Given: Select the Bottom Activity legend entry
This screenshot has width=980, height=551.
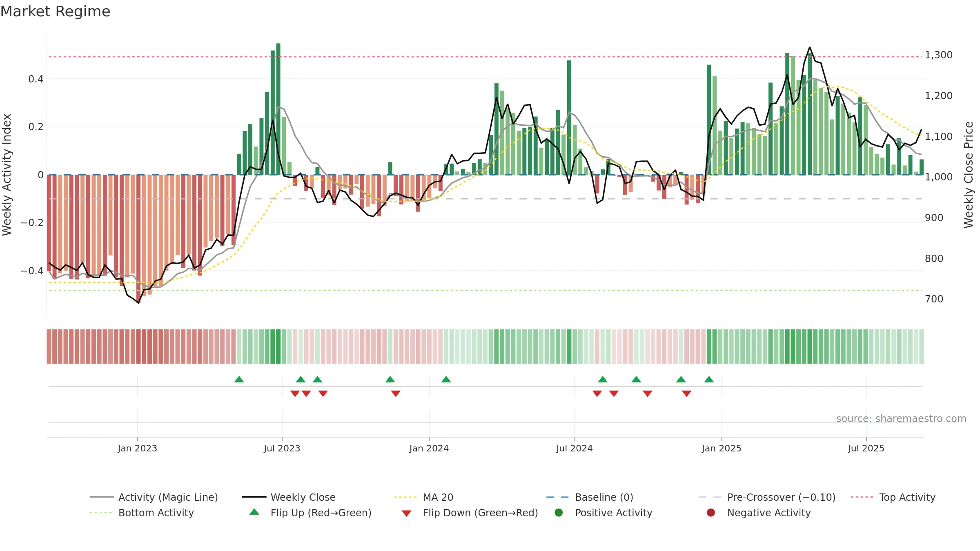Looking at the screenshot, I should (x=142, y=513).
